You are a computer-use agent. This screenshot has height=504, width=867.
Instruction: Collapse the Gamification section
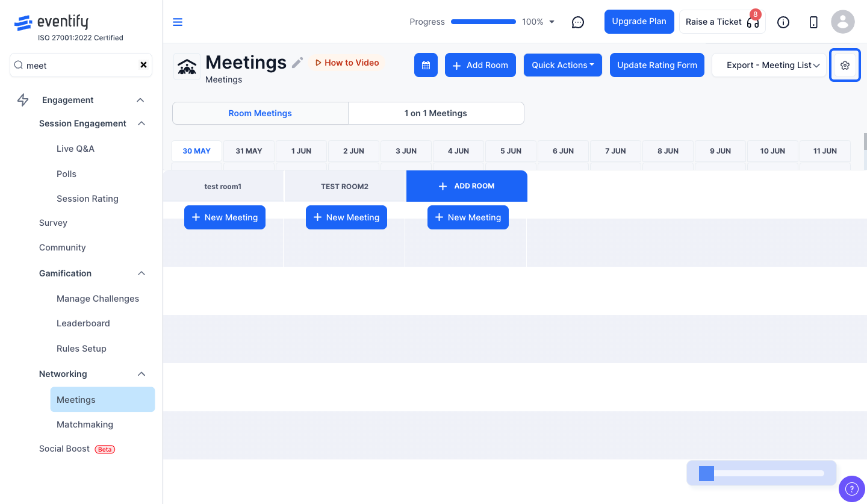(x=141, y=273)
